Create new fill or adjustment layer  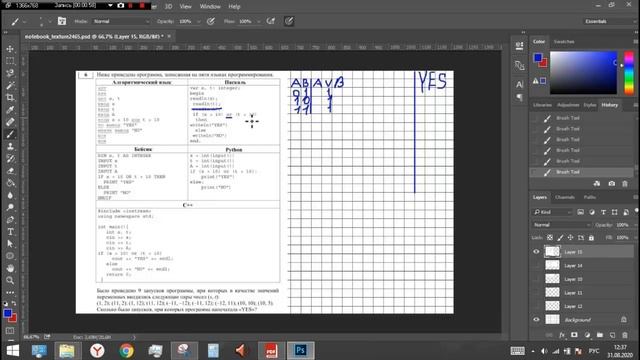pyautogui.click(x=587, y=335)
